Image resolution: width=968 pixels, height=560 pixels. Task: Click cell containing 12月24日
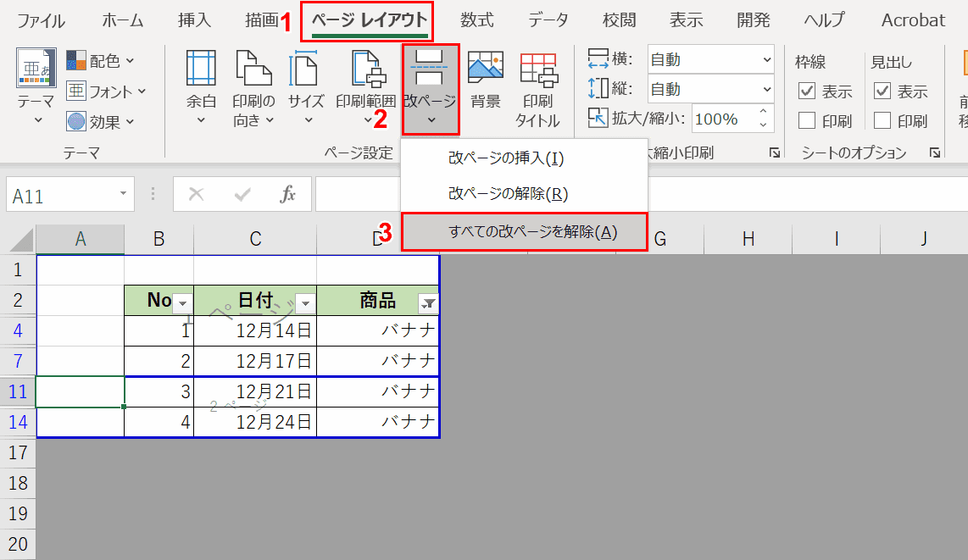255,423
